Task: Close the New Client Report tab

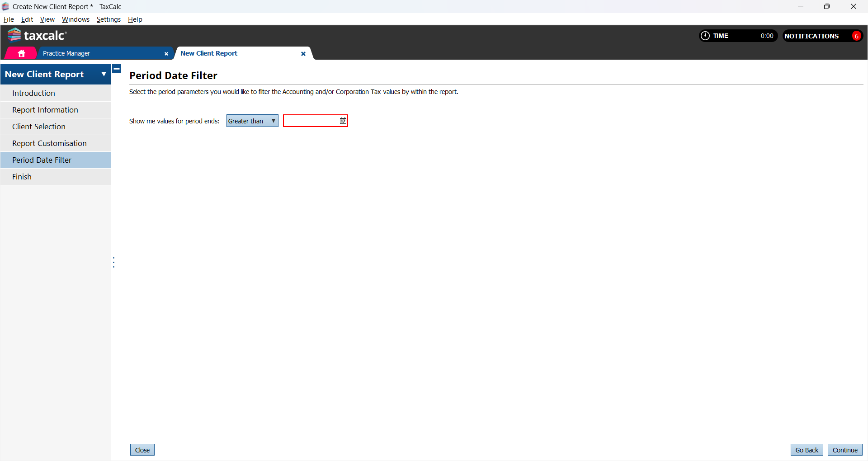Action: coord(303,54)
